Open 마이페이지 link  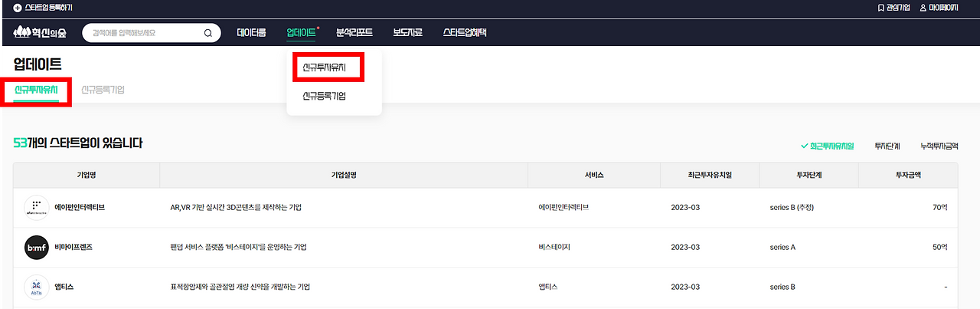944,8
